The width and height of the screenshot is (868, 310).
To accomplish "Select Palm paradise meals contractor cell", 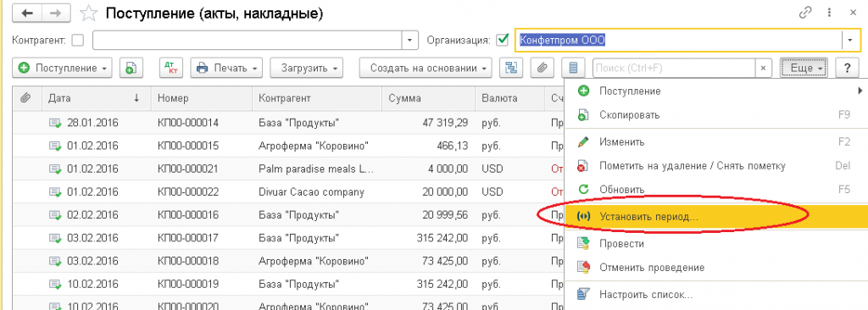I will coord(316,169).
